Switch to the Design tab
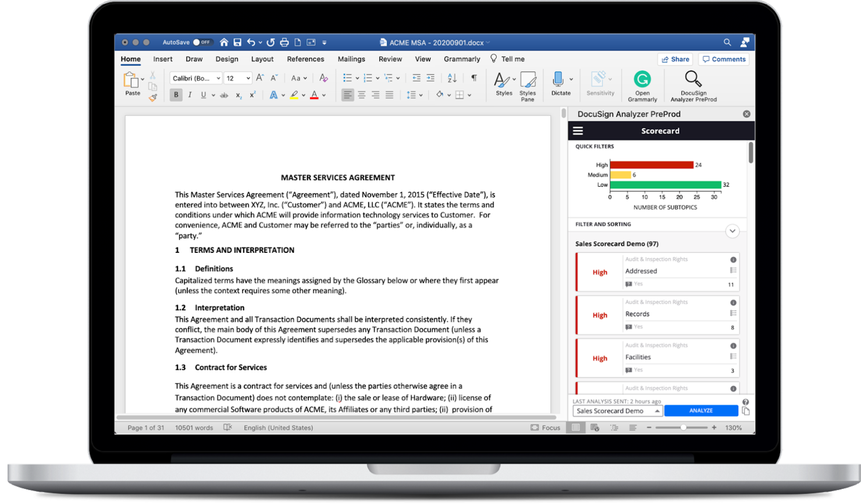The image size is (861, 504). pyautogui.click(x=227, y=59)
